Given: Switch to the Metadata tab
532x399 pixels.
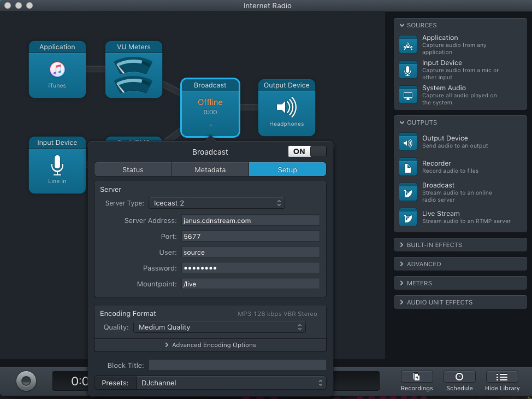Looking at the screenshot, I should [x=210, y=169].
